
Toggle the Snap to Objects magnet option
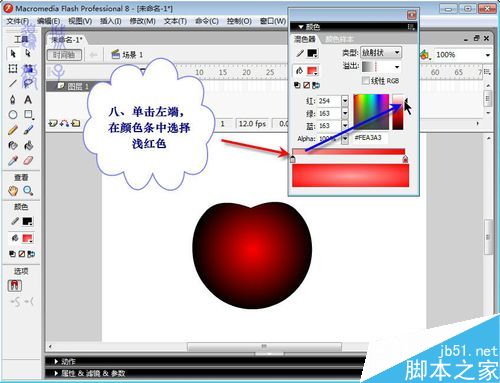[15, 286]
